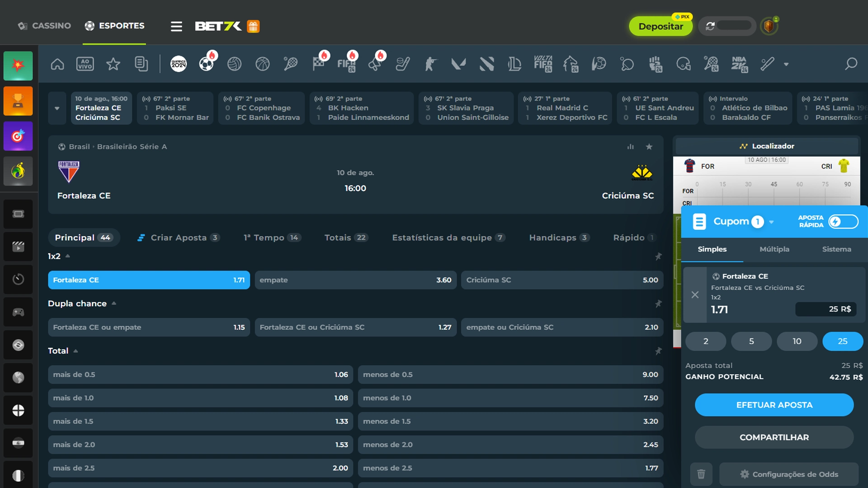Select the tennis racket icon
This screenshot has width=868, height=488.
coord(290,64)
